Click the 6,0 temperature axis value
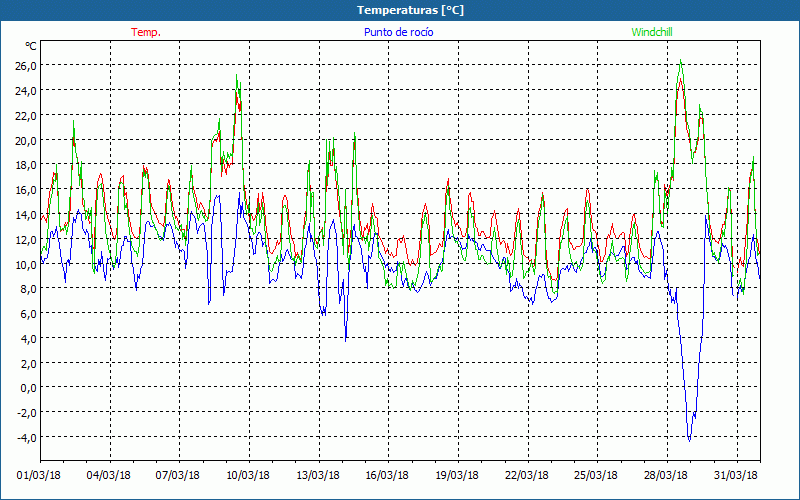The image size is (800, 500). click(28, 314)
